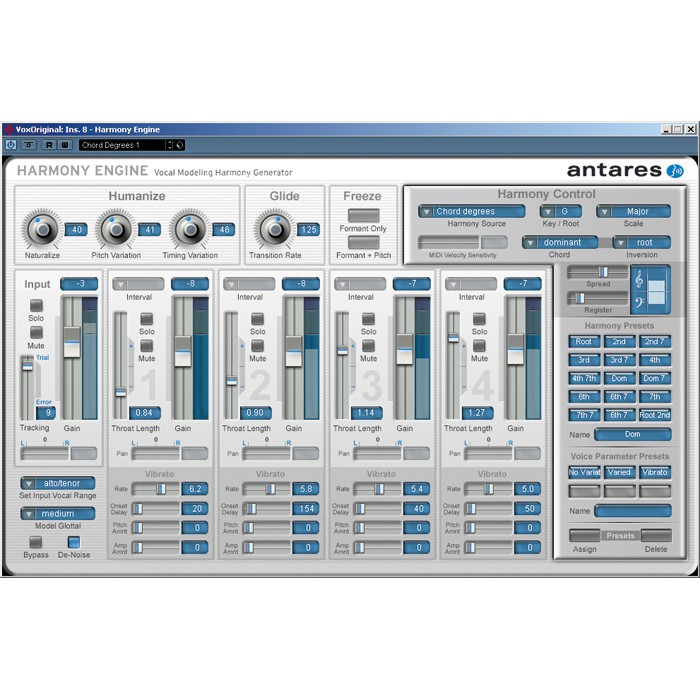Click the plugin bypass power icon

click(x=11, y=145)
